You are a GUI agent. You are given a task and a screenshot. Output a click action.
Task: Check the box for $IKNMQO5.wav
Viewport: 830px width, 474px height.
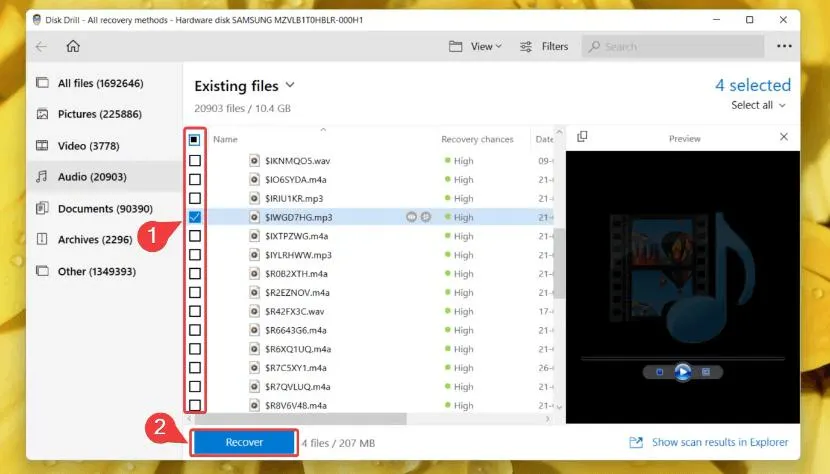click(x=195, y=160)
